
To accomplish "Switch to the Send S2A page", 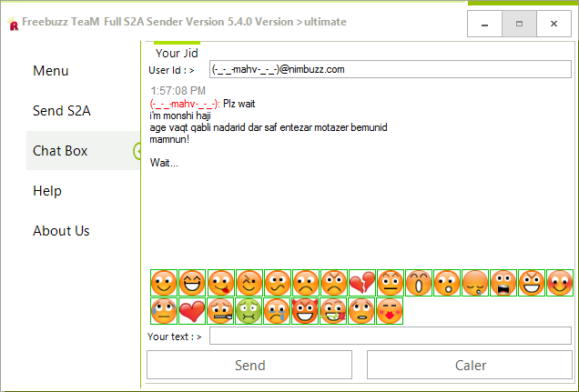I will pyautogui.click(x=62, y=111).
